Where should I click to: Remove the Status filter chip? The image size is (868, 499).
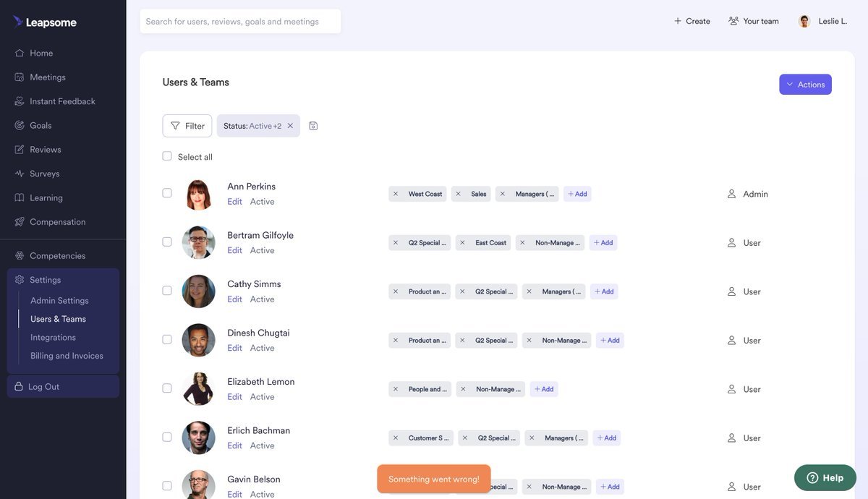point(290,126)
